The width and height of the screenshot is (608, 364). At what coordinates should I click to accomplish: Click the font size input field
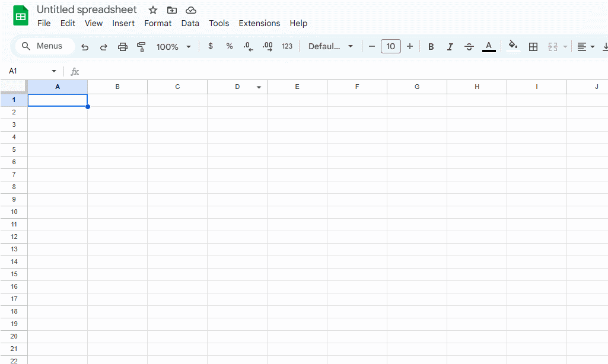391,46
